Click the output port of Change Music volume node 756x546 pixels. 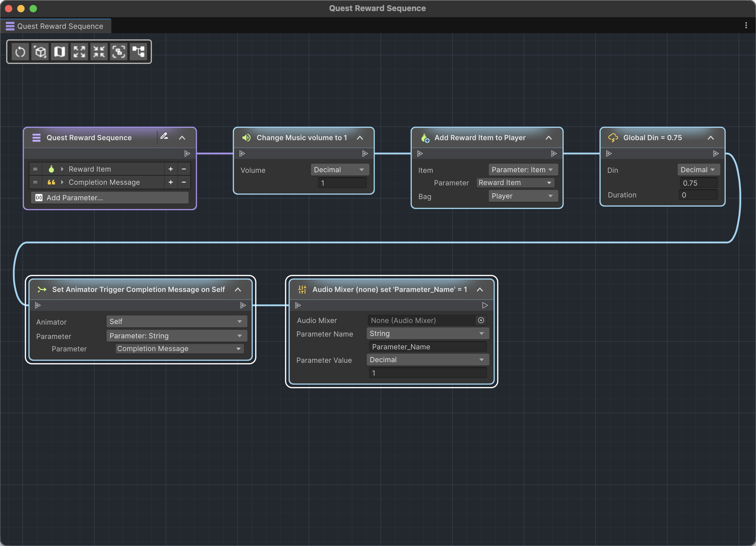coord(365,154)
